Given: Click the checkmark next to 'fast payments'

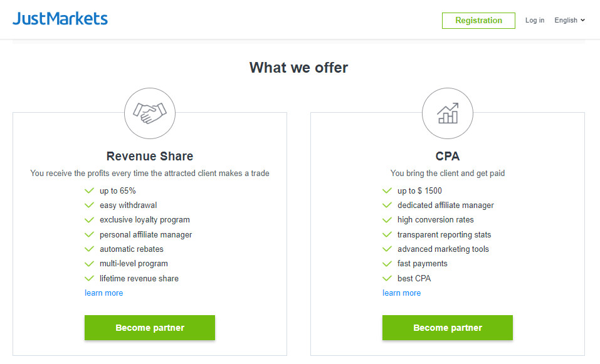Looking at the screenshot, I should [387, 263].
